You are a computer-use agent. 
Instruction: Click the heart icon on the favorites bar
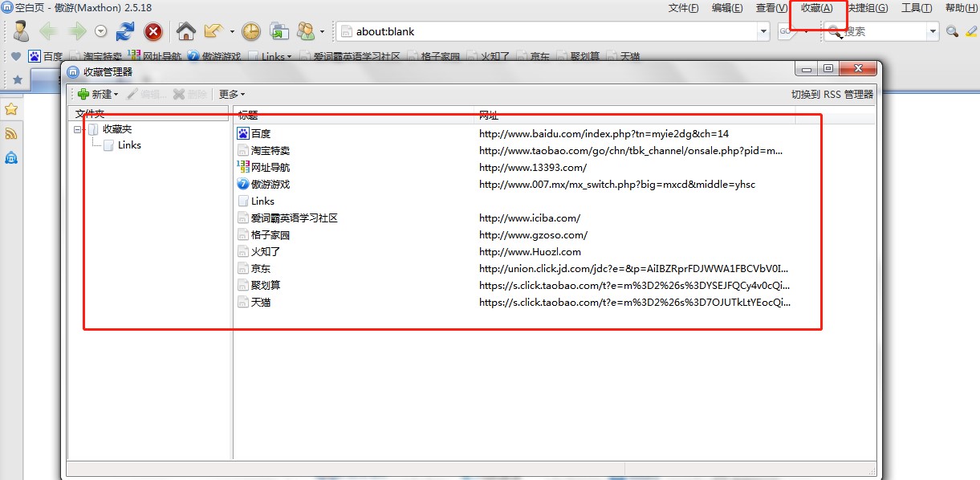[16, 56]
